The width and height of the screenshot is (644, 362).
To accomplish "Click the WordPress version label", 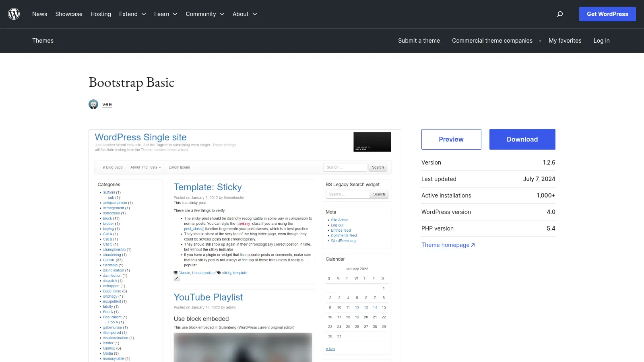I will coord(446,212).
